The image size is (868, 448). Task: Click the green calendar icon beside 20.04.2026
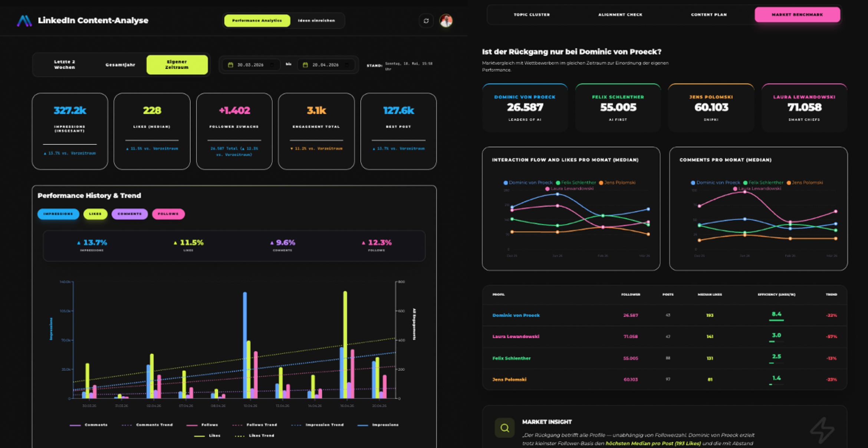[305, 65]
